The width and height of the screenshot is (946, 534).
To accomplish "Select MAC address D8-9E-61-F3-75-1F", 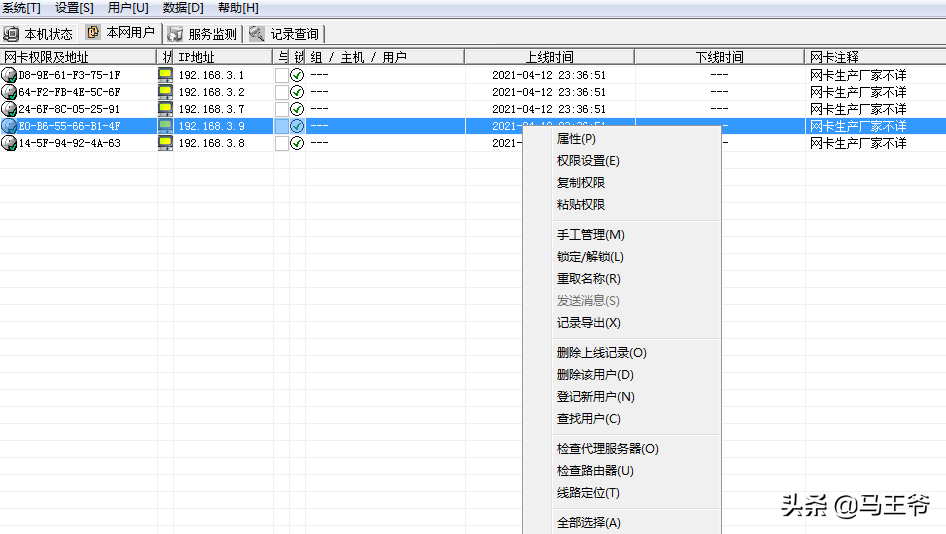I will [x=69, y=75].
